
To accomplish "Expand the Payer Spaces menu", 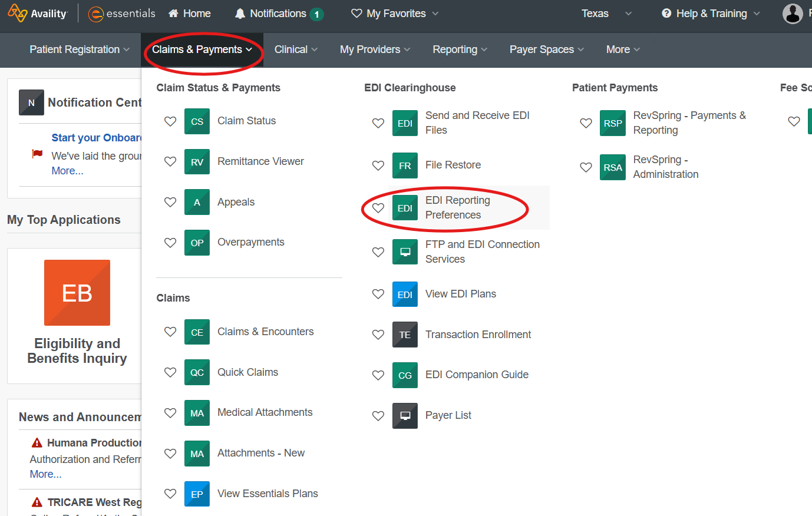I will [547, 49].
